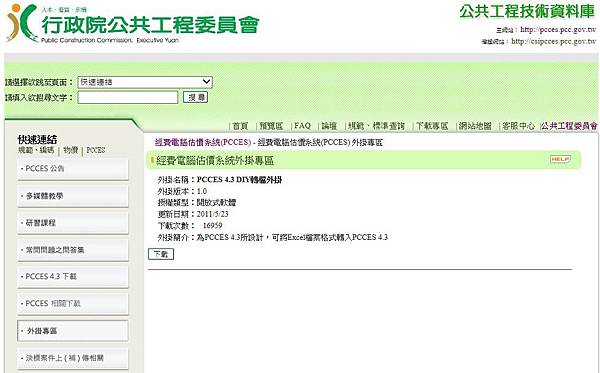
Task: Open the 下載專區 menu item
Action: (x=432, y=126)
